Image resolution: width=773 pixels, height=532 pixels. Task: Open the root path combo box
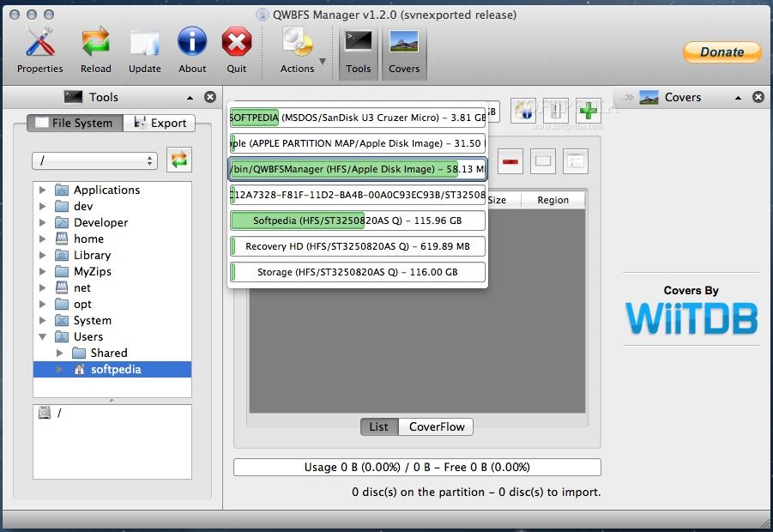(x=94, y=160)
